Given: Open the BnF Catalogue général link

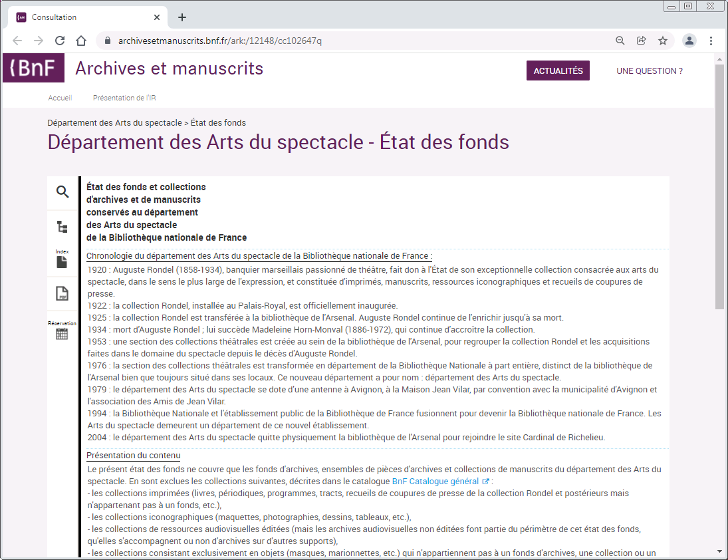Looking at the screenshot, I should click(x=440, y=482).
